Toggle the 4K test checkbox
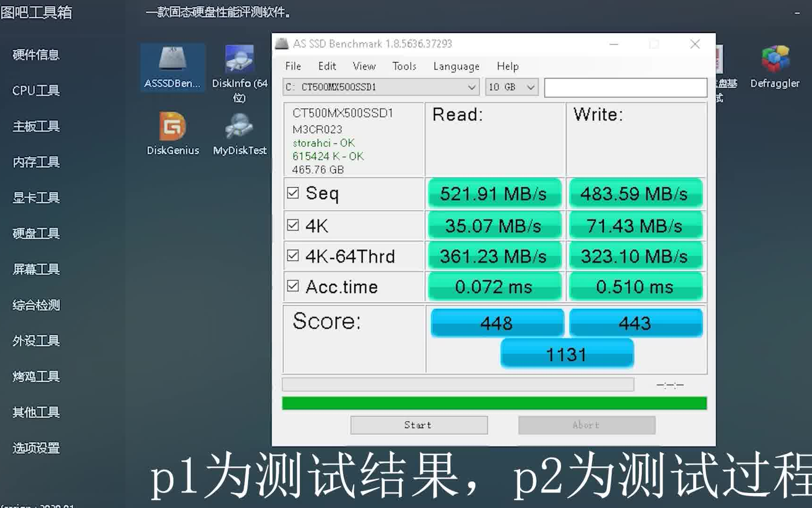The width and height of the screenshot is (812, 508). tap(293, 225)
